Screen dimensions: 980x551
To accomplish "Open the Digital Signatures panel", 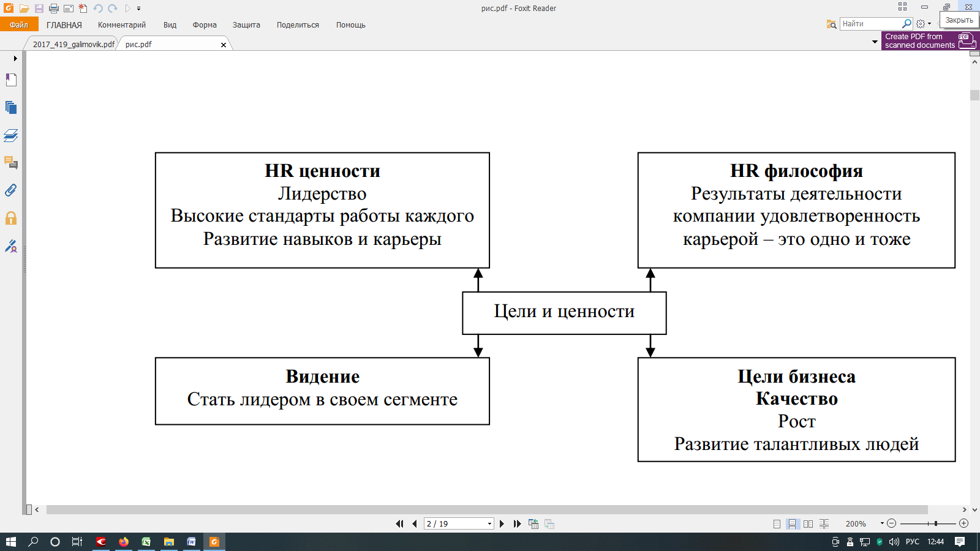I will (11, 246).
